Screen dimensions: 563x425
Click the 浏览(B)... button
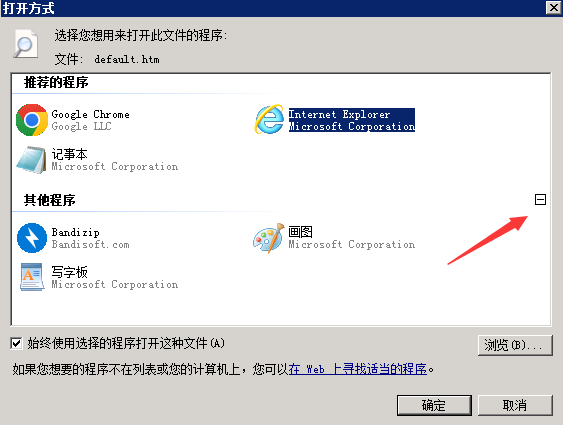coord(515,345)
